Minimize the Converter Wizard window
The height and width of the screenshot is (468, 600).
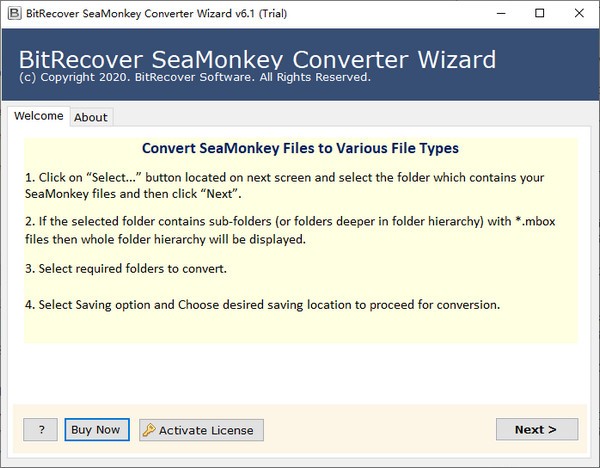tap(501, 13)
